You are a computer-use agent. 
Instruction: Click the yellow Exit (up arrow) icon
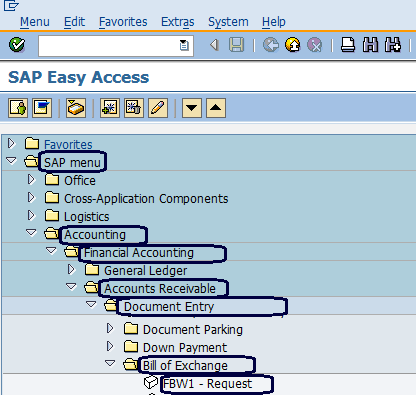coord(293,45)
